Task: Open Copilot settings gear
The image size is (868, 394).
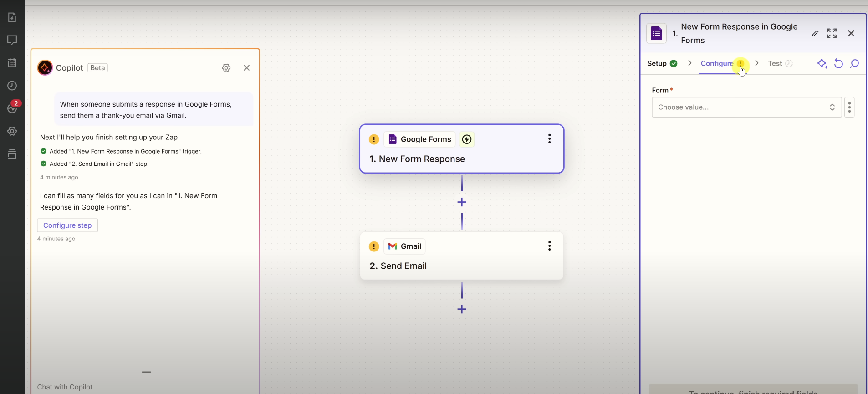Action: click(226, 68)
